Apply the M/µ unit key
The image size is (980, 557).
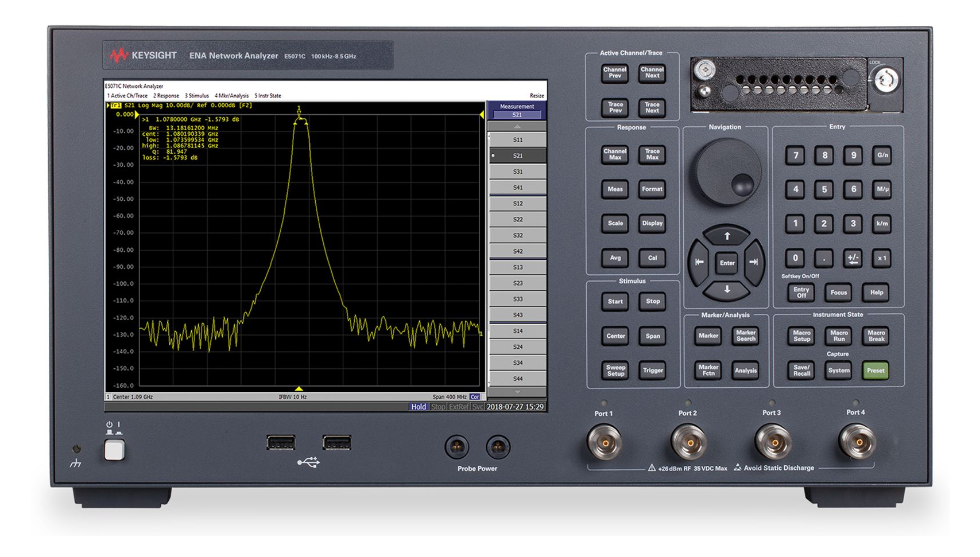point(882,189)
